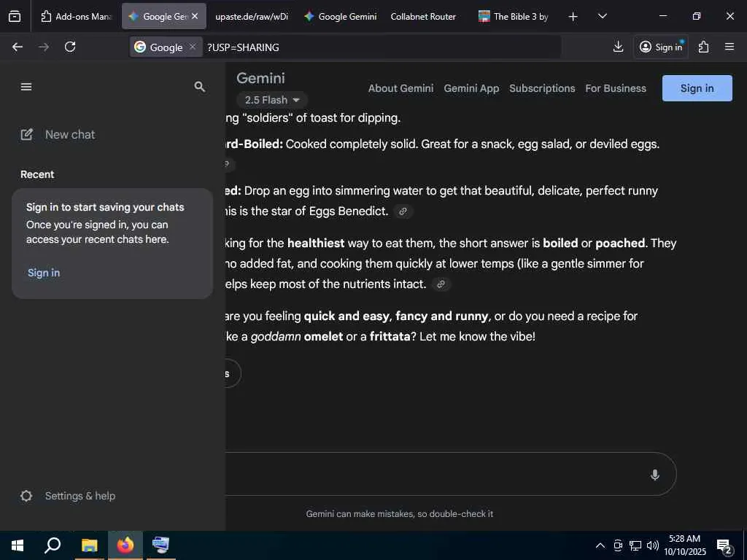This screenshot has height=560, width=747.
Task: Open the computer app in taskbar
Action: (x=160, y=545)
